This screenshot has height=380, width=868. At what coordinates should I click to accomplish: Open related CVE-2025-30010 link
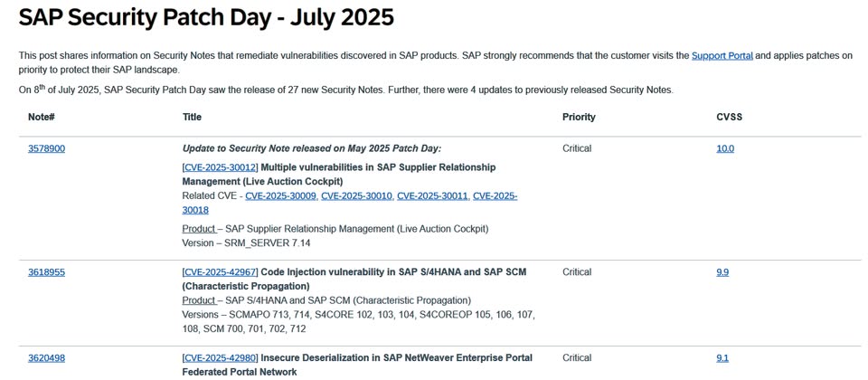[x=356, y=195]
